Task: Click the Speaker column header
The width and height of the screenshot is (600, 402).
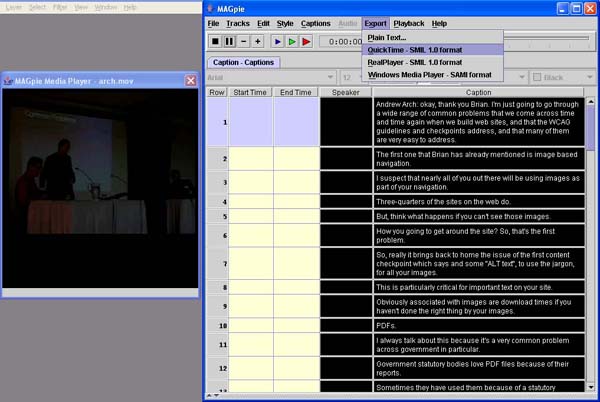Action: [346, 92]
